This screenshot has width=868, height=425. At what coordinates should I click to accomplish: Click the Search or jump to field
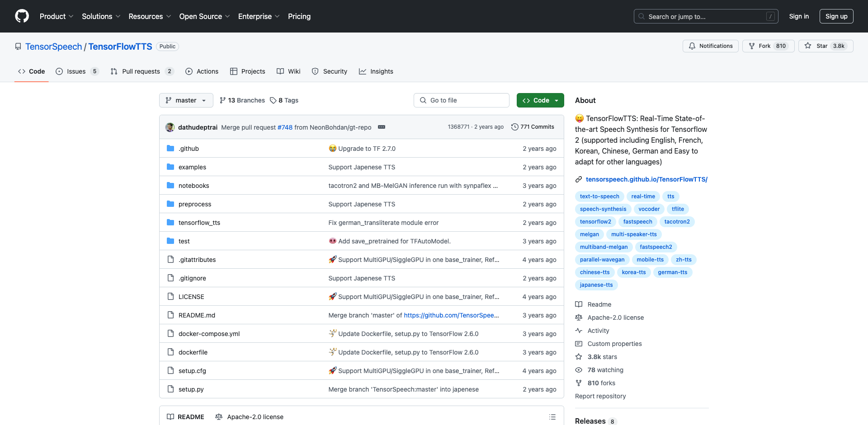(706, 16)
